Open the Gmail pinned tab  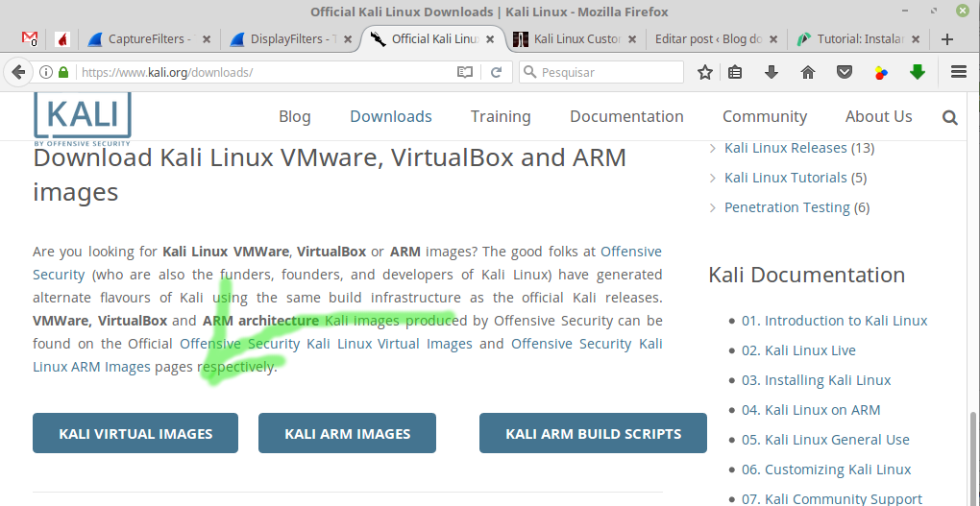[x=30, y=38]
